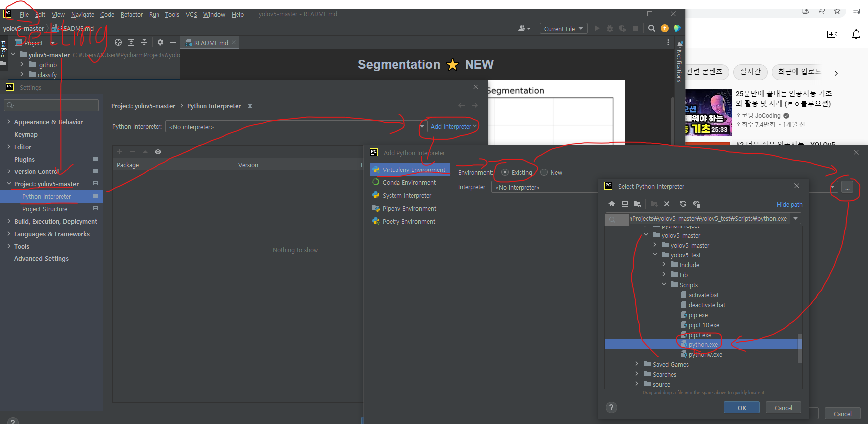
Task: Click Desktop directory icon in file chooser
Action: coord(625,204)
